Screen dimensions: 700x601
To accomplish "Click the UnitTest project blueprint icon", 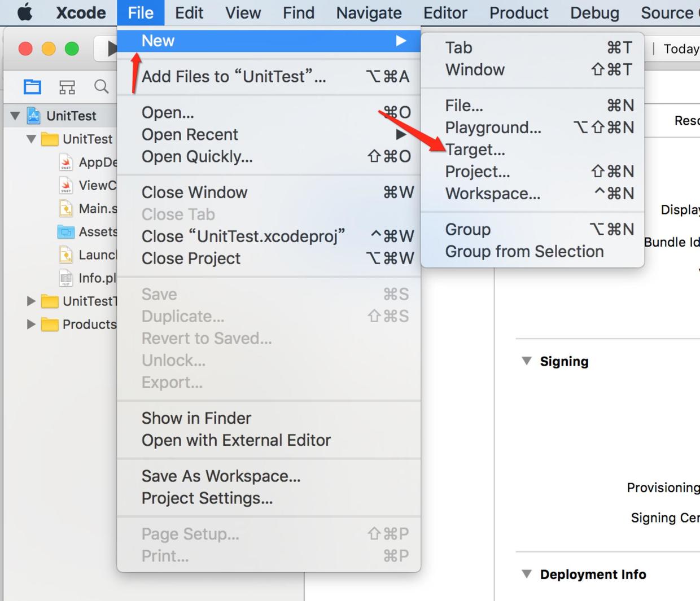I will pyautogui.click(x=34, y=116).
